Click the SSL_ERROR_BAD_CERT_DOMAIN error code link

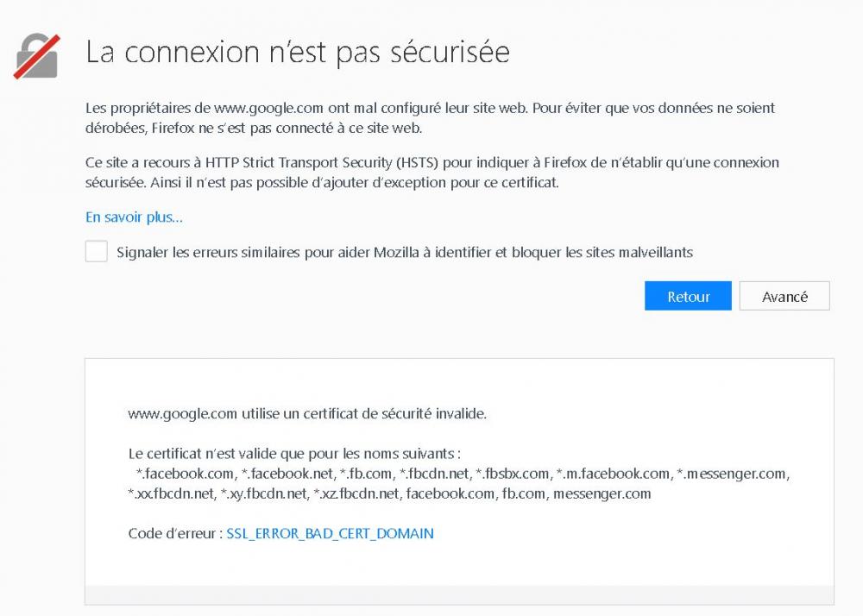[330, 533]
